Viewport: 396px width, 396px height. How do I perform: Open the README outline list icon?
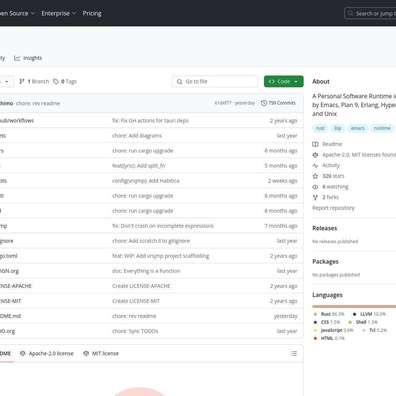tap(294, 353)
